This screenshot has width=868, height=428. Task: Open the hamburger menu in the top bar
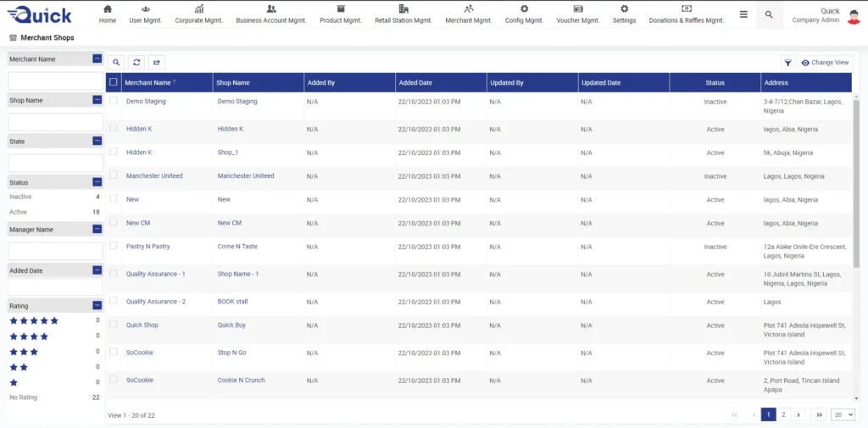pyautogui.click(x=743, y=14)
